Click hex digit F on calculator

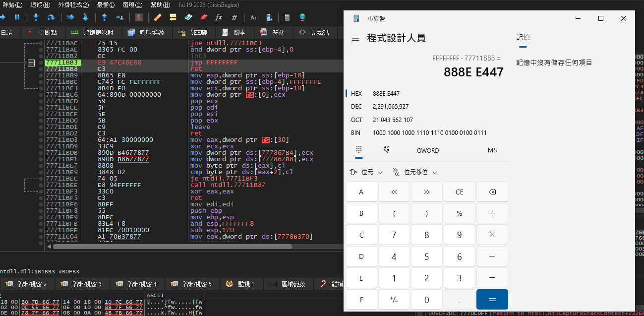click(361, 300)
